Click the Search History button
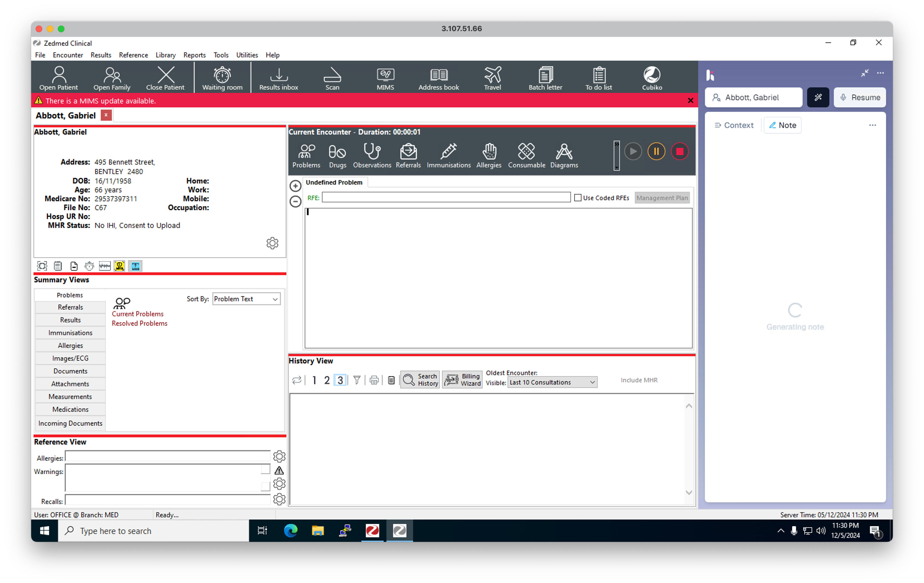Viewport: 924px width, 583px height. 420,380
